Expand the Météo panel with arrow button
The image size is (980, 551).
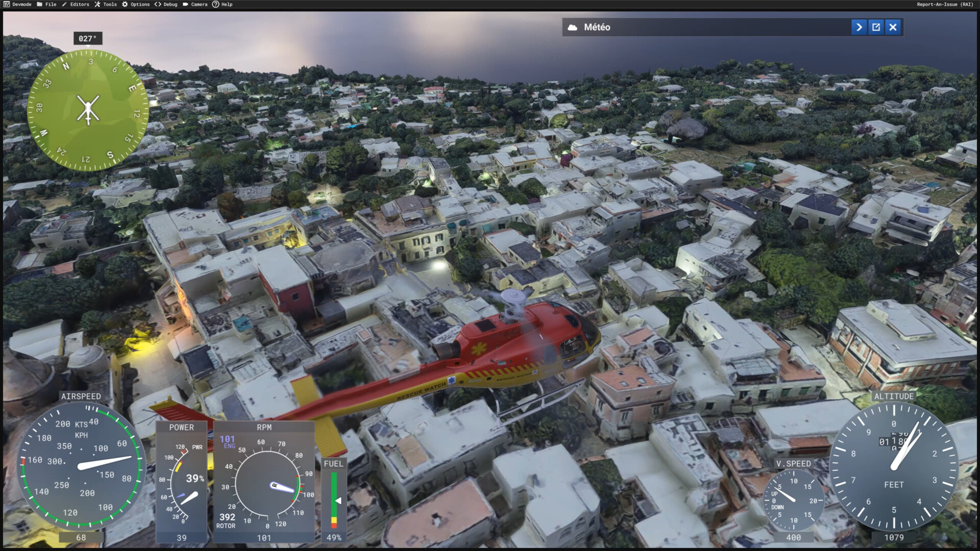point(859,27)
